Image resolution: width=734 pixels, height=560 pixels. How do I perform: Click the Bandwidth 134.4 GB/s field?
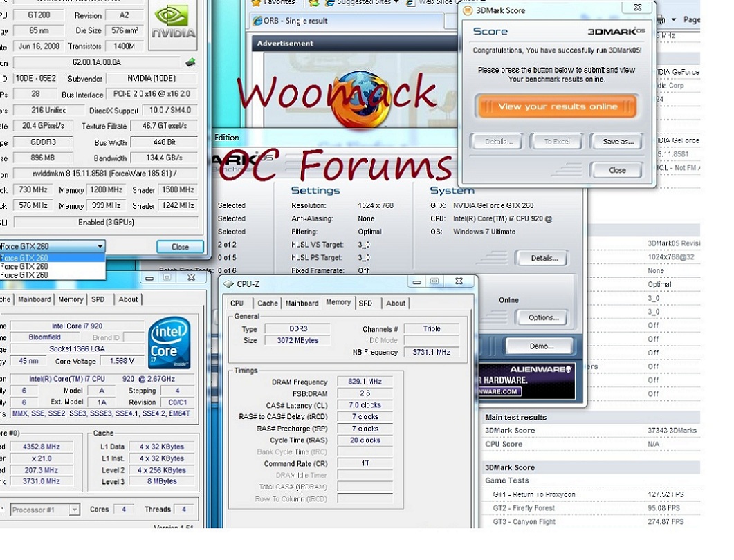[164, 158]
